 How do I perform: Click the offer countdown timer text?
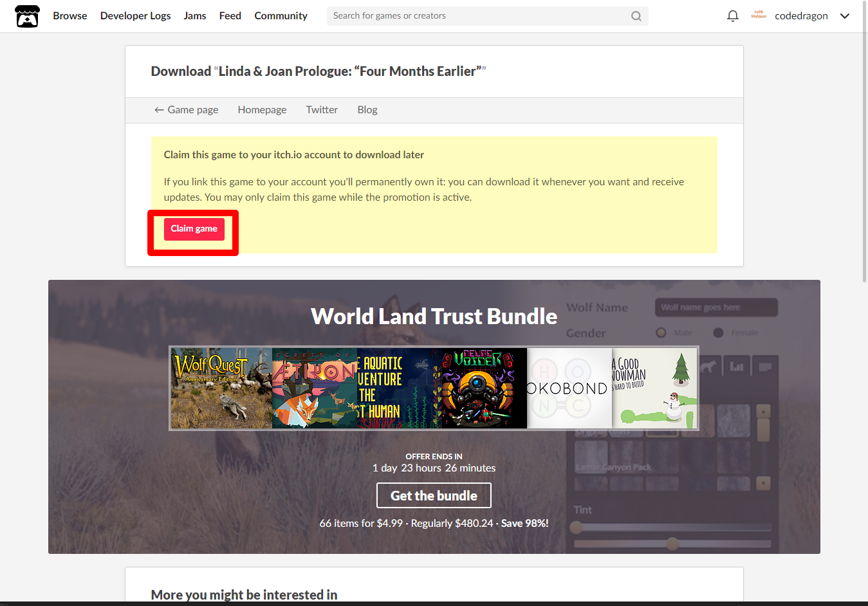coord(434,468)
